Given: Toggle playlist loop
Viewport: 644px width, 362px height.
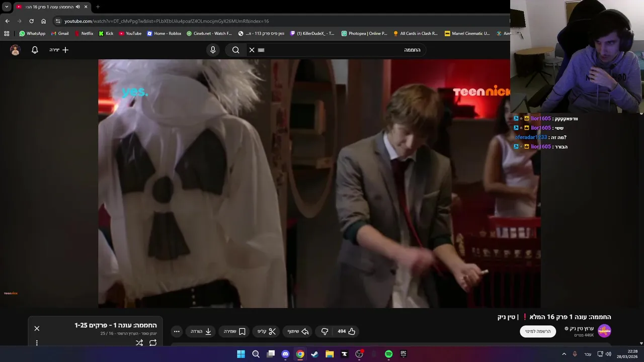Looking at the screenshot, I should tap(153, 342).
